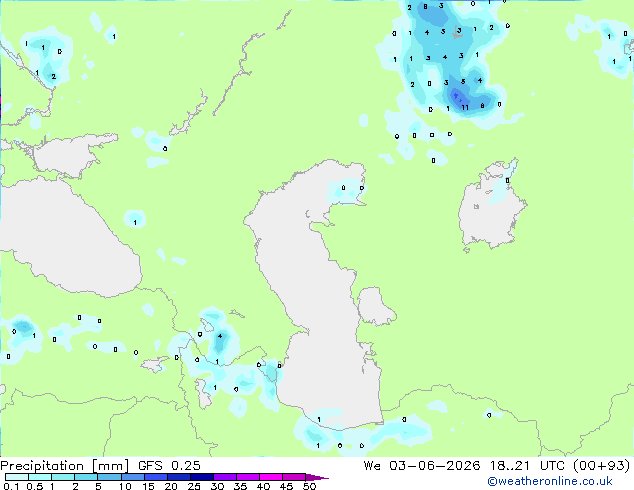Click the 'GFS 0.25' model label
Image resolution: width=634 pixels, height=490 pixels.
point(169,465)
